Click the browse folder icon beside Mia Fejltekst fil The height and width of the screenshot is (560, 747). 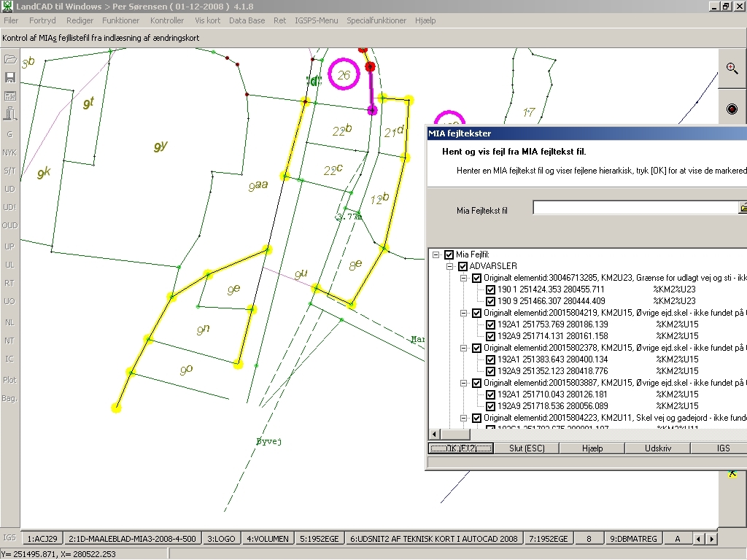[743, 209]
